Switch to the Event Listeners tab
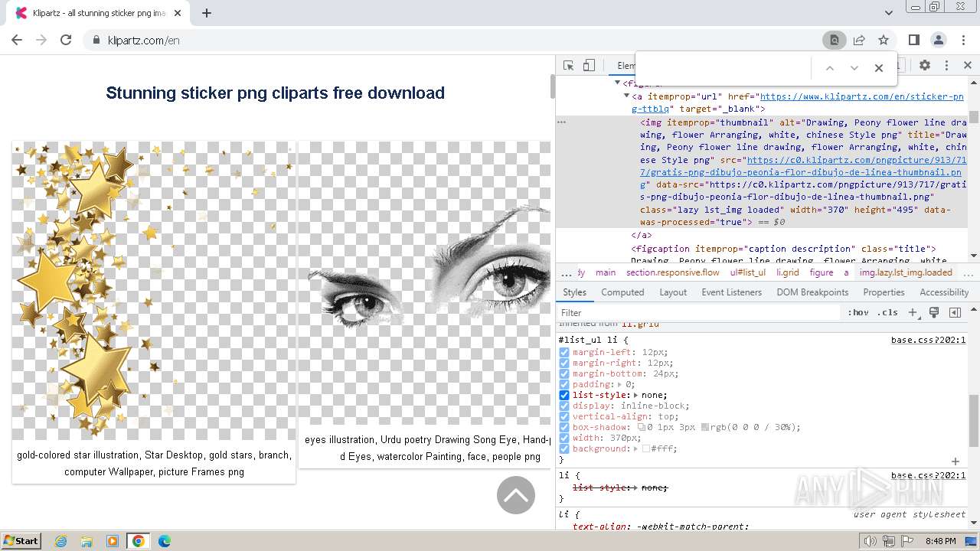 pyautogui.click(x=731, y=292)
